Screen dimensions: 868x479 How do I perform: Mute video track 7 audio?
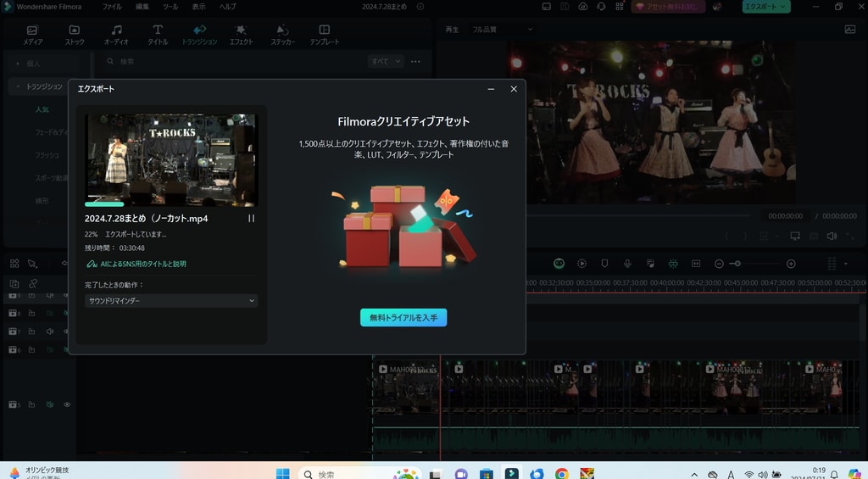[x=50, y=331]
